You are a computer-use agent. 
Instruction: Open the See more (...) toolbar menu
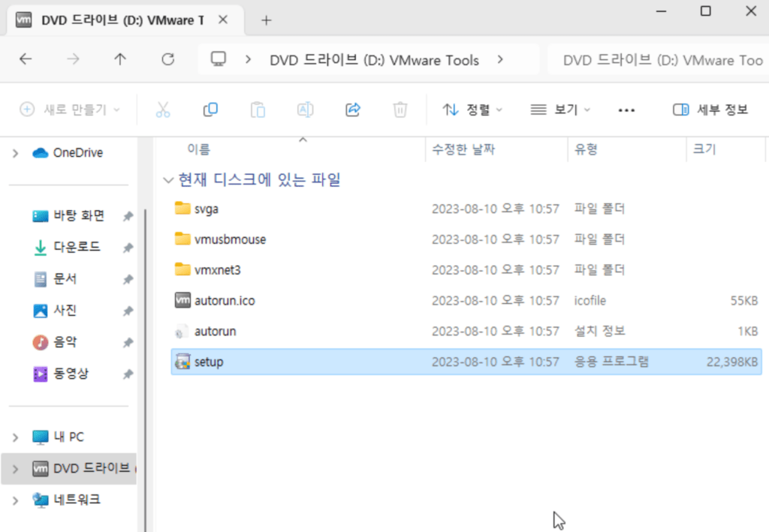(627, 110)
